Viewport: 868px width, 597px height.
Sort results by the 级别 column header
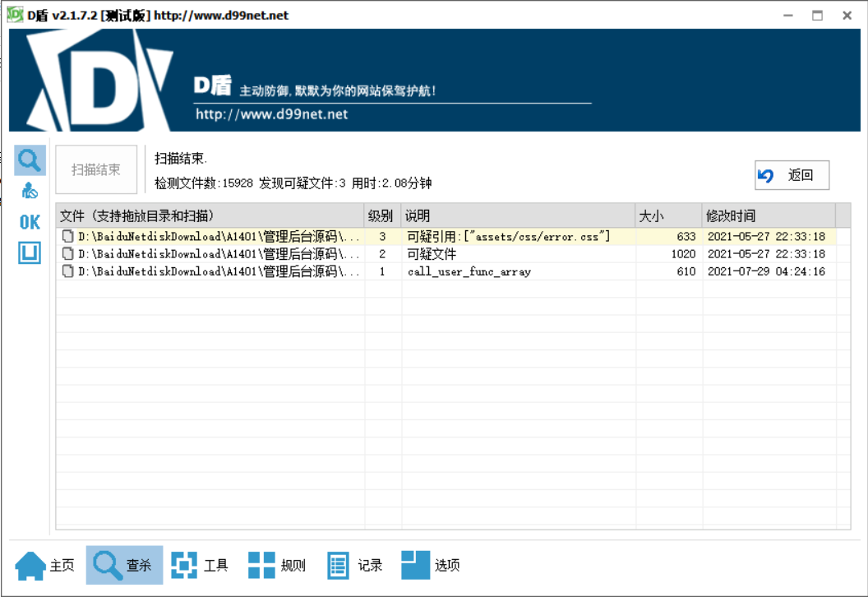(381, 215)
